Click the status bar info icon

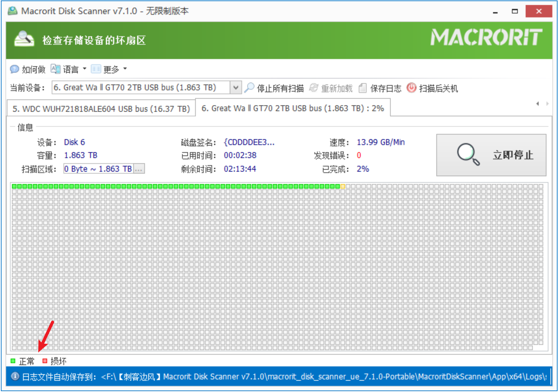(x=15, y=376)
